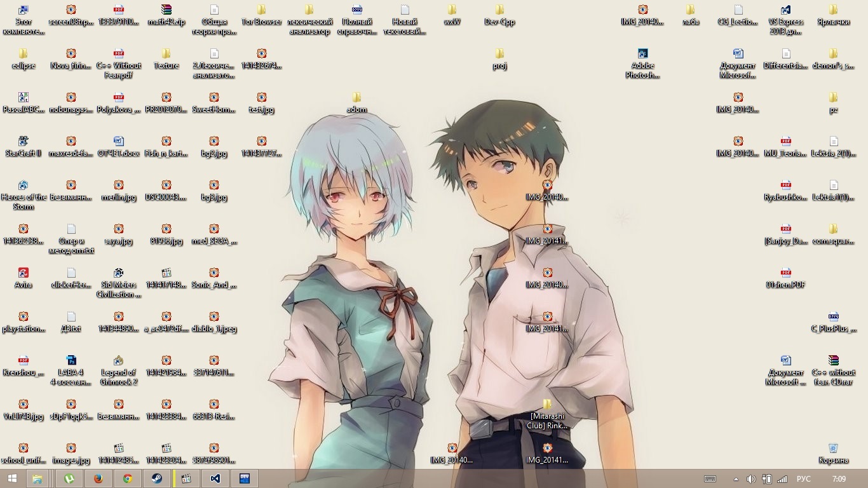
Task: Launch the Avira desktop shortcut
Action: coord(24,278)
